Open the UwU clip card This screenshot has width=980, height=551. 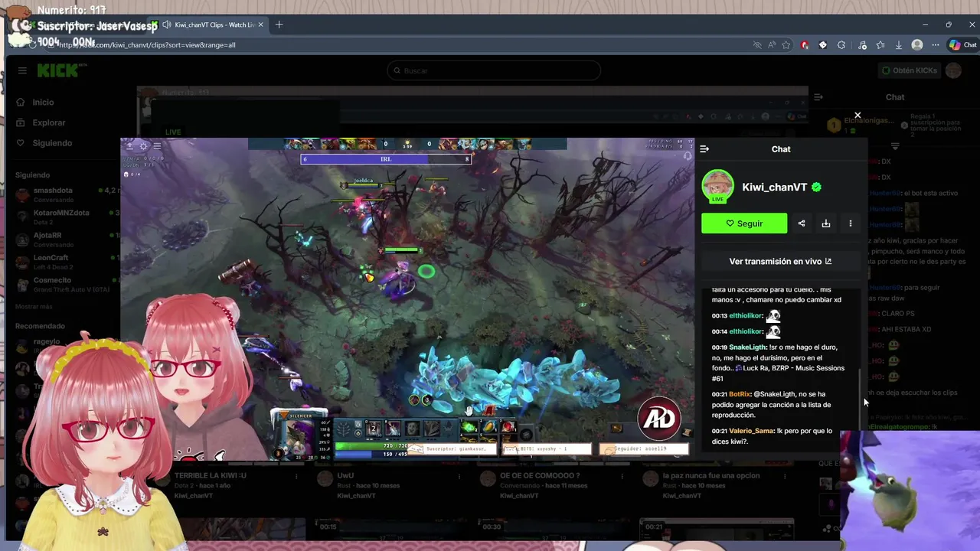point(345,476)
